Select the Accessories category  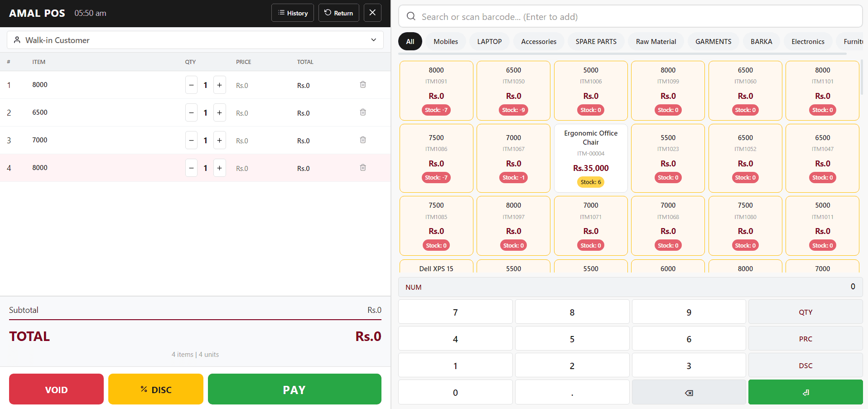(539, 41)
